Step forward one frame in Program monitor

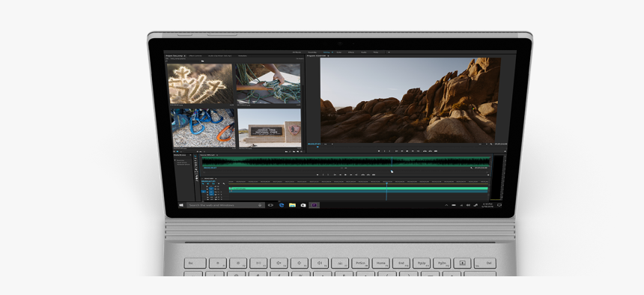tap(413, 151)
